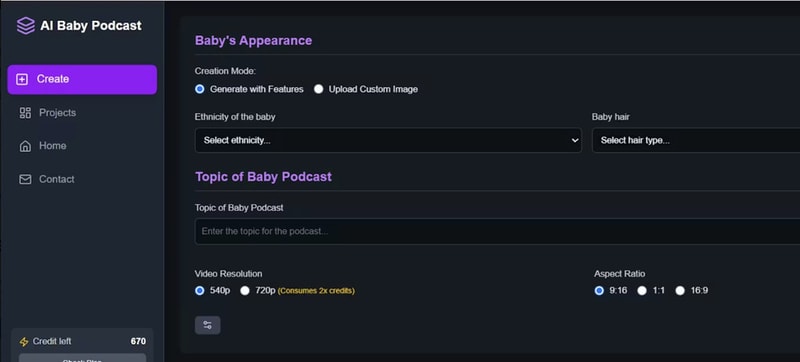Open the Select hair type dropdown
Image resolution: width=800 pixels, height=362 pixels.
click(696, 140)
